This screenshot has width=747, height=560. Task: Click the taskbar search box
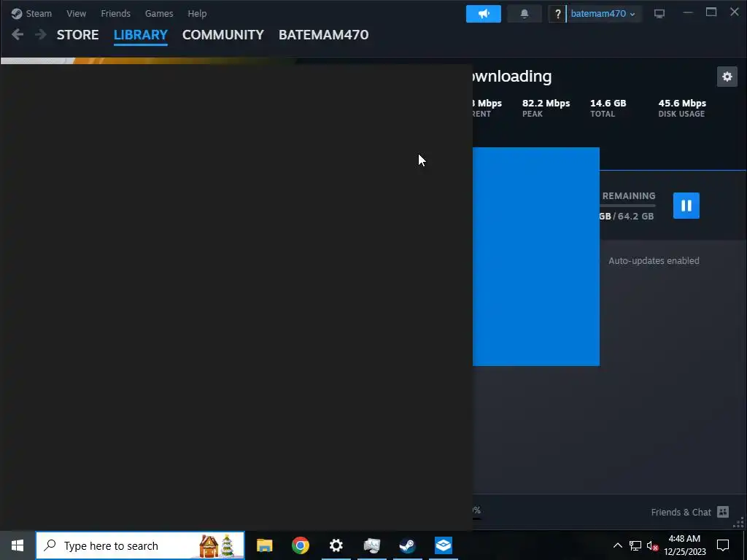point(140,545)
